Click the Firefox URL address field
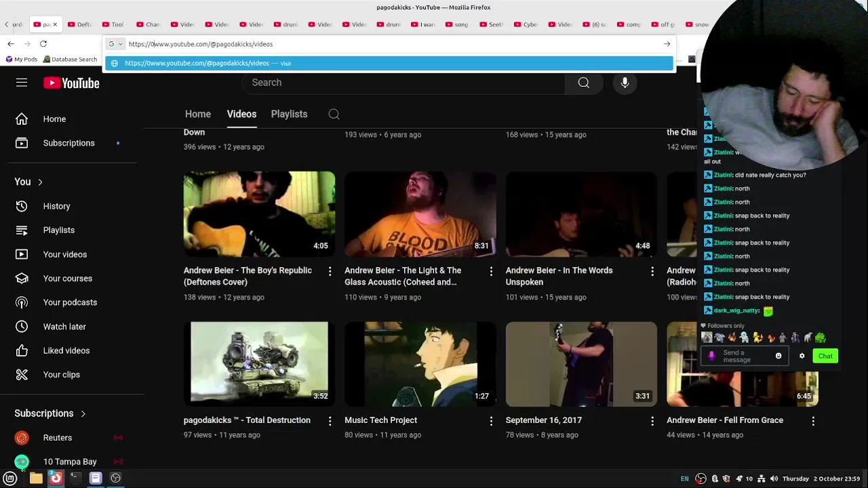The image size is (868, 488). [x=390, y=44]
